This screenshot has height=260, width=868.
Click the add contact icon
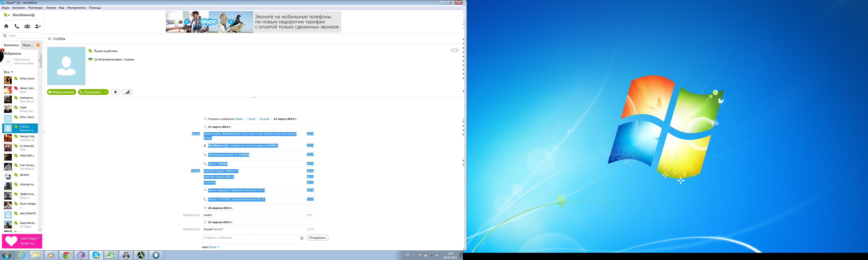(x=38, y=26)
